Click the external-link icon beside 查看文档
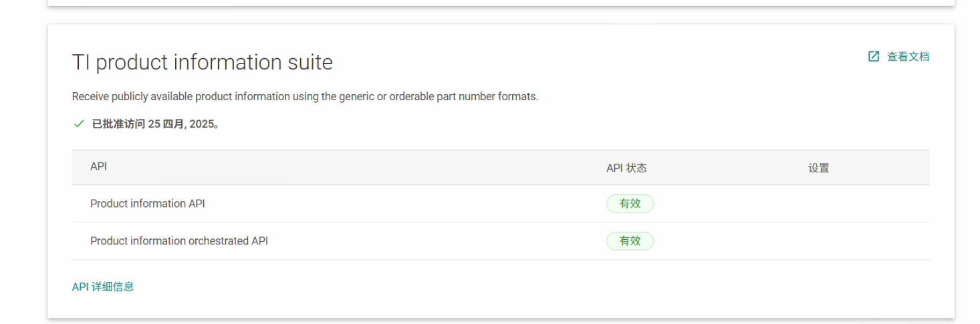This screenshot has width=980, height=324. pos(874,57)
